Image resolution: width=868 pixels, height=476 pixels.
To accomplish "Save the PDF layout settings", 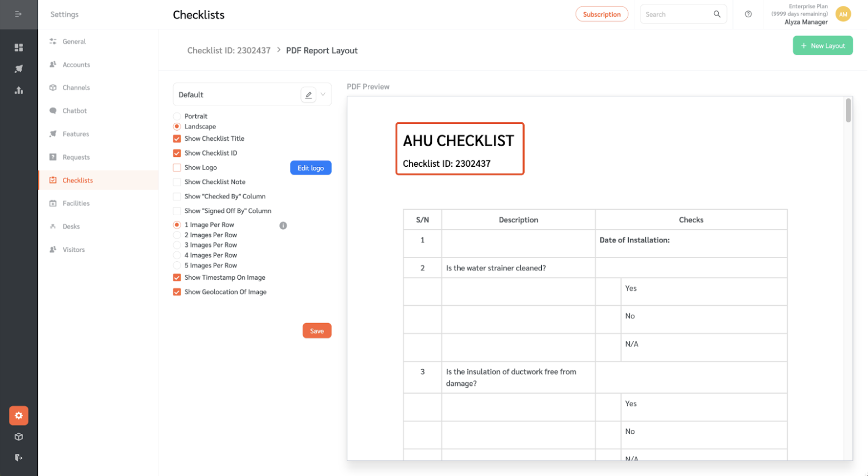I will point(317,330).
